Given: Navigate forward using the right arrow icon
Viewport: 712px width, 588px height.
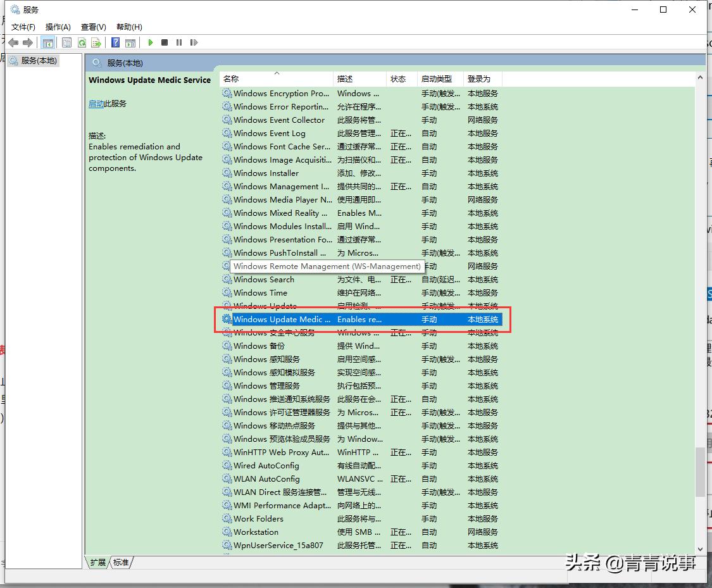Looking at the screenshot, I should [28, 42].
